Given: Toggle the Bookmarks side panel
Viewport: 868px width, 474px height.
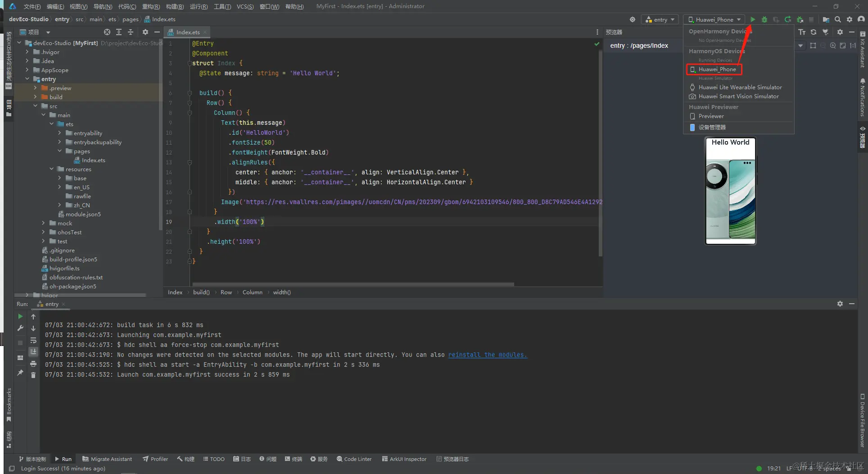Looking at the screenshot, I should (9, 405).
